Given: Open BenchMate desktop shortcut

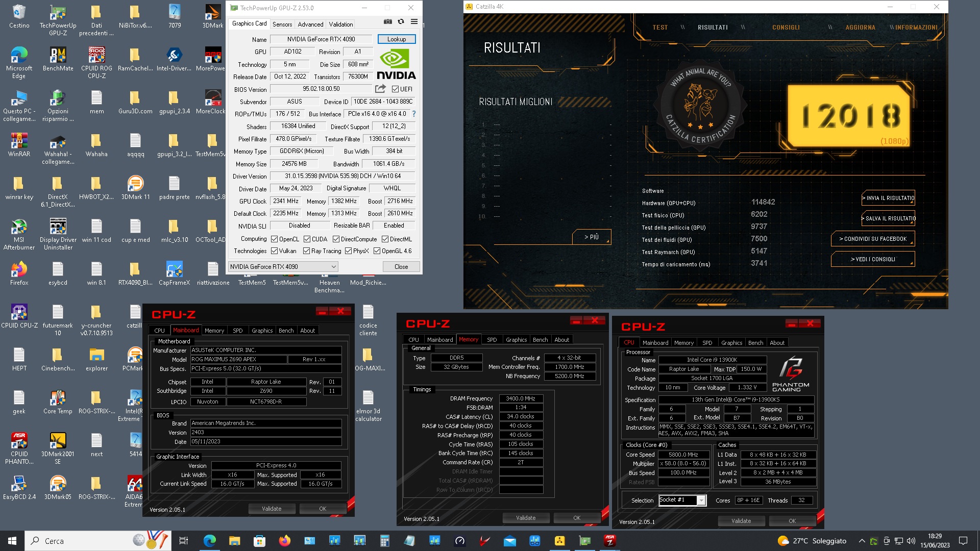Looking at the screenshot, I should pos(58,59).
